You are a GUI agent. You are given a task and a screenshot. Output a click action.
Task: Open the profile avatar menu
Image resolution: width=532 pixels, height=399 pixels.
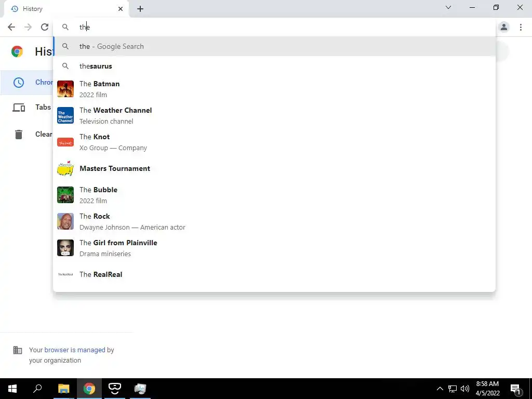[504, 27]
